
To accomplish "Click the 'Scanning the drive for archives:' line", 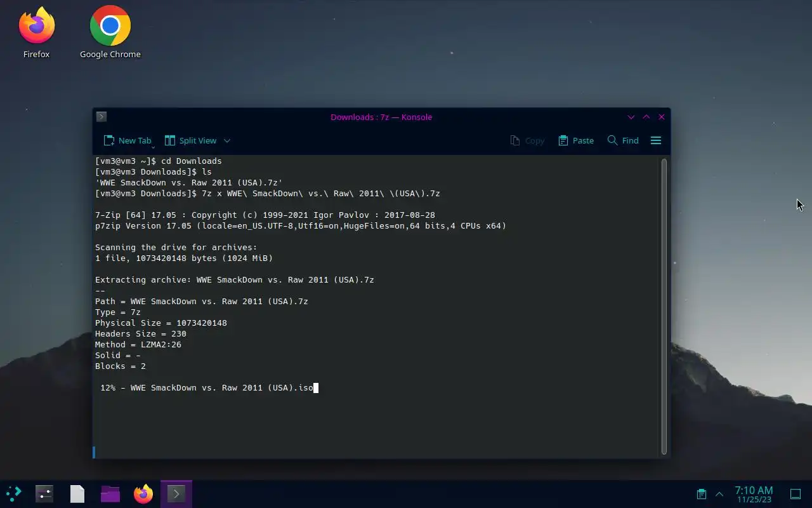I will pyautogui.click(x=176, y=248).
